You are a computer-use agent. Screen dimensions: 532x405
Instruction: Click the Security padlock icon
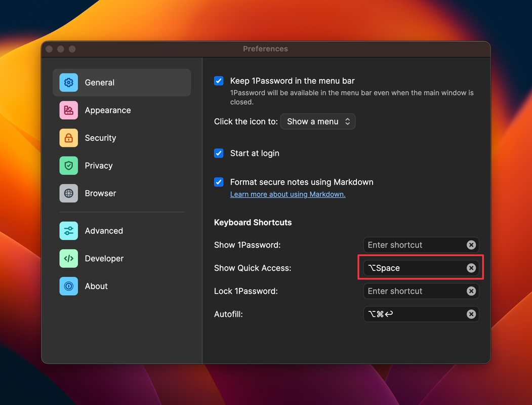[68, 138]
